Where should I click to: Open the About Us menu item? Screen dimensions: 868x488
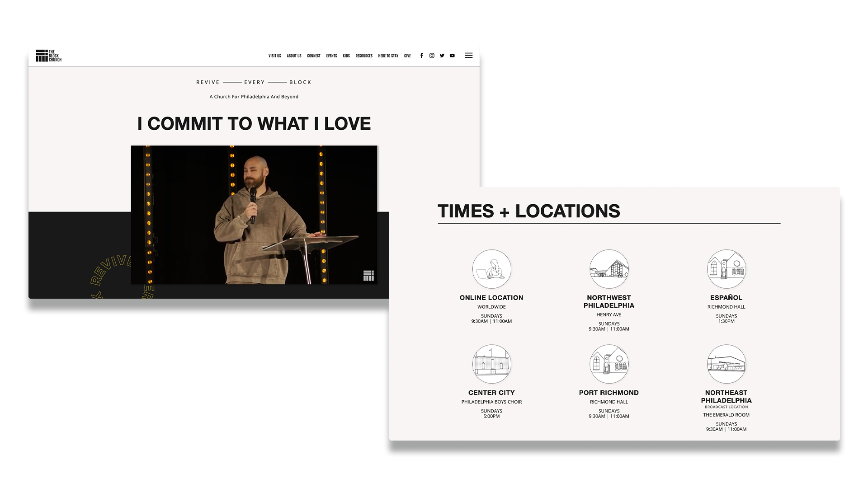click(x=294, y=56)
